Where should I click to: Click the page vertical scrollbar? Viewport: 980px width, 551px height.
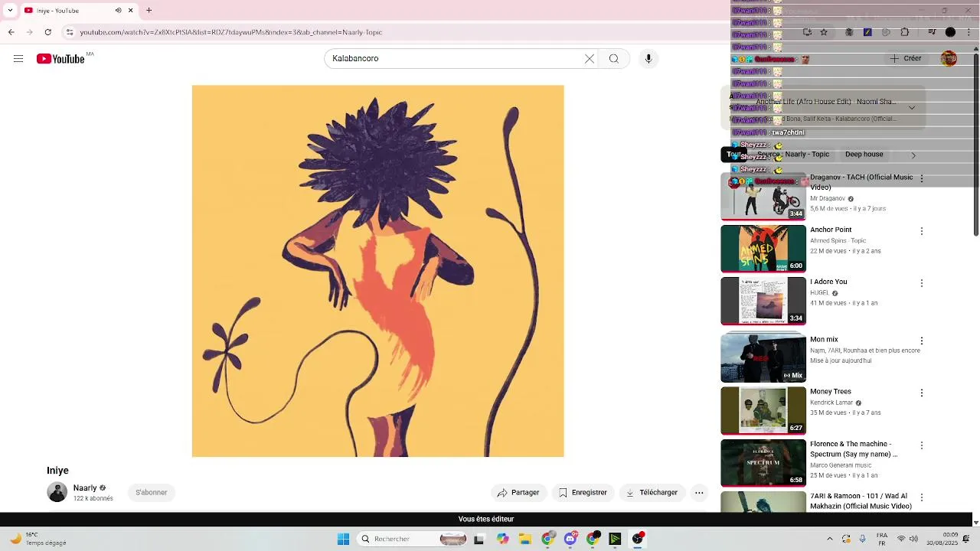pos(976,145)
